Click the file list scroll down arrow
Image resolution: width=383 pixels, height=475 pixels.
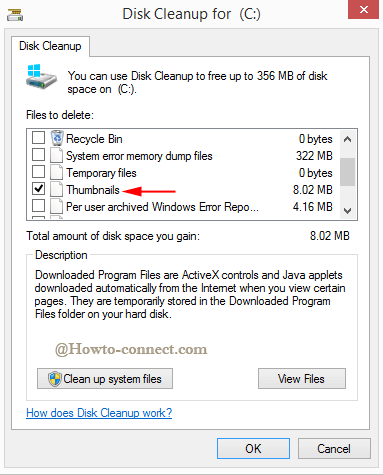point(347,211)
